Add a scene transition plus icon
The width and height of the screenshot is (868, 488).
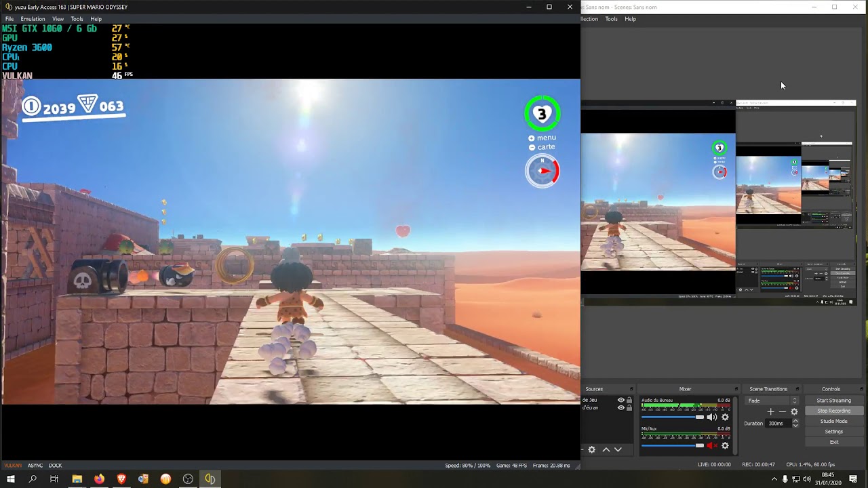pyautogui.click(x=770, y=411)
